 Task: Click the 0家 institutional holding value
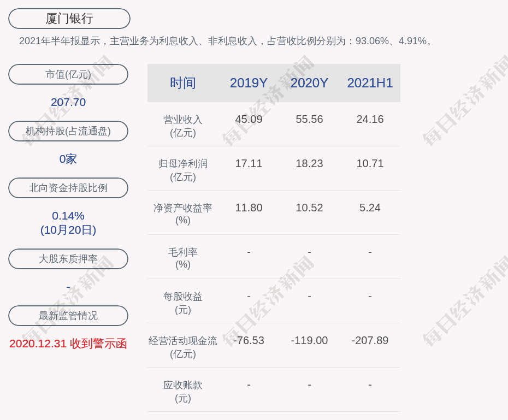(68, 159)
